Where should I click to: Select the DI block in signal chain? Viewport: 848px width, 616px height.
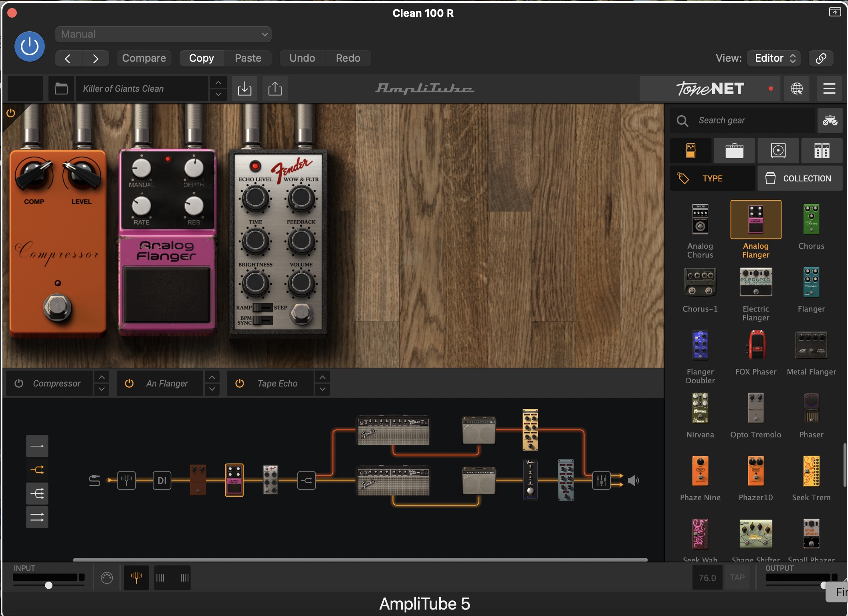162,480
